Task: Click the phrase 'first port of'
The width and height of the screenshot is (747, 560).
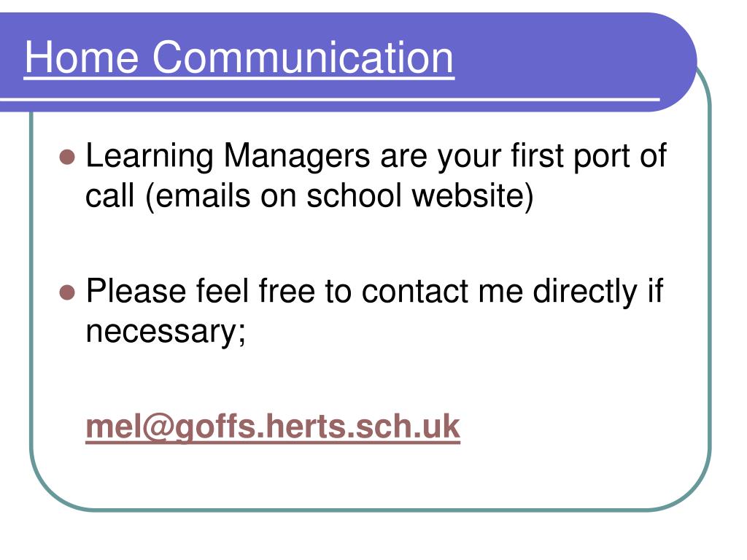Action: click(x=589, y=156)
